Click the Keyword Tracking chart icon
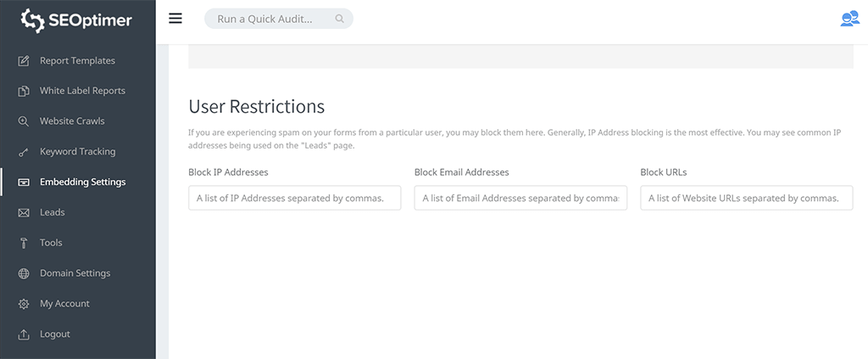This screenshot has height=359, width=868. pyautogui.click(x=24, y=152)
